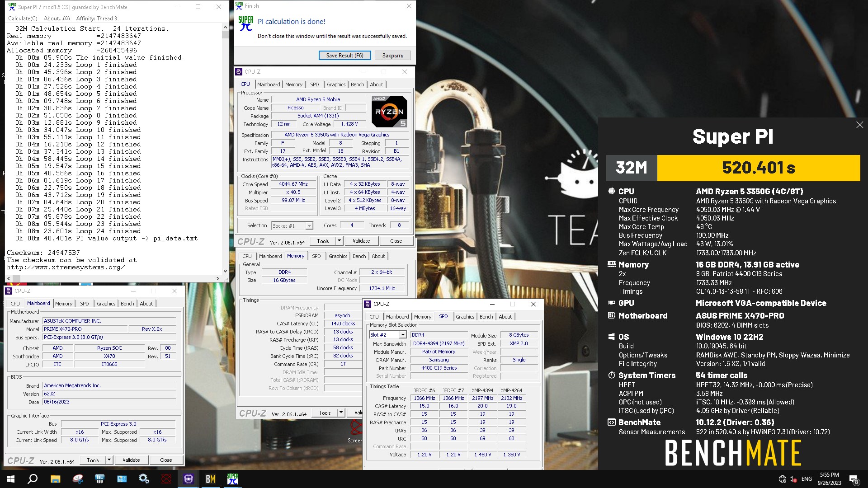Expand Tools dropdown arrow in CPU-Z CPU window
868x488 pixels.
pos(339,241)
